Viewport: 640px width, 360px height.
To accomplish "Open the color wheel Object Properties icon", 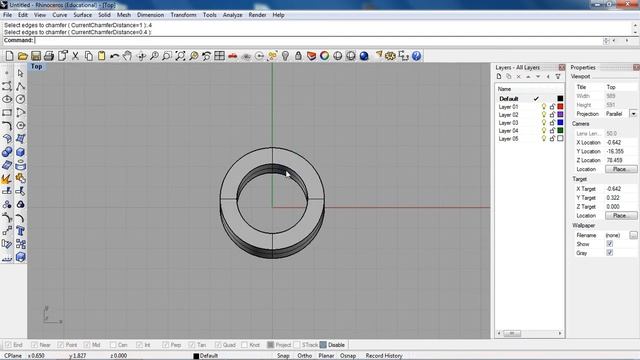I will tap(324, 56).
